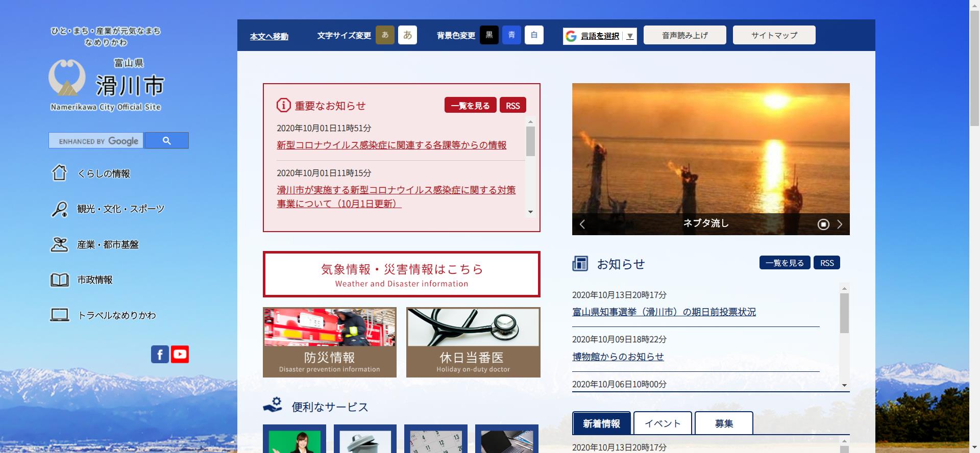
Task: Click 一覧を見る beside お知らせ heading
Action: [785, 262]
